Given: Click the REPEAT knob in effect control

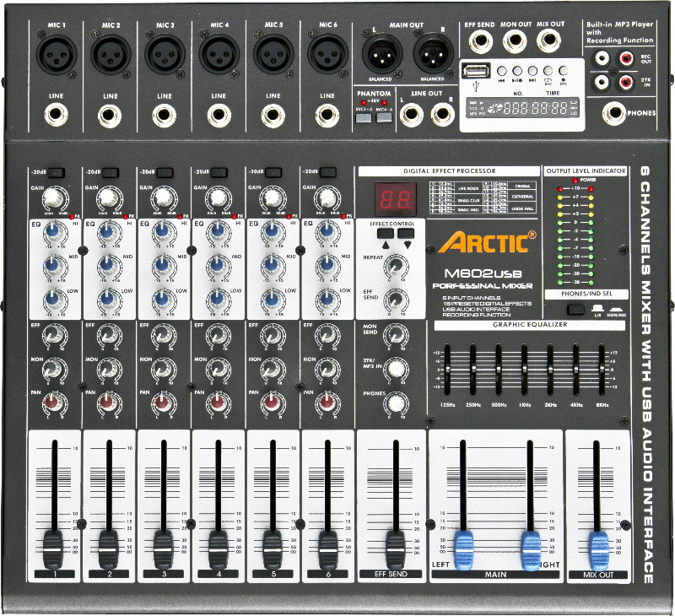Looking at the screenshot, I should 396,267.
